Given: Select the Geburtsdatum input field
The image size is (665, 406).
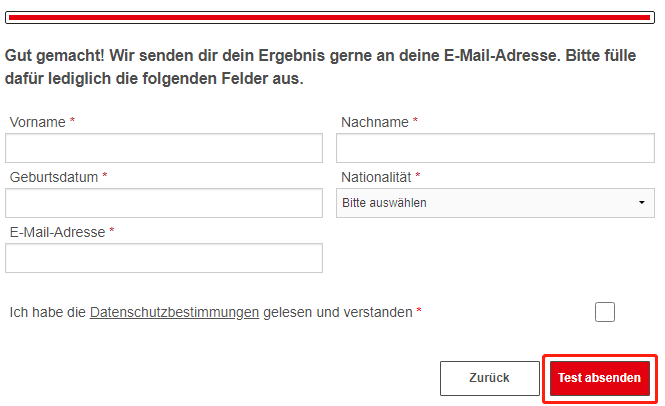Looking at the screenshot, I should [x=164, y=203].
